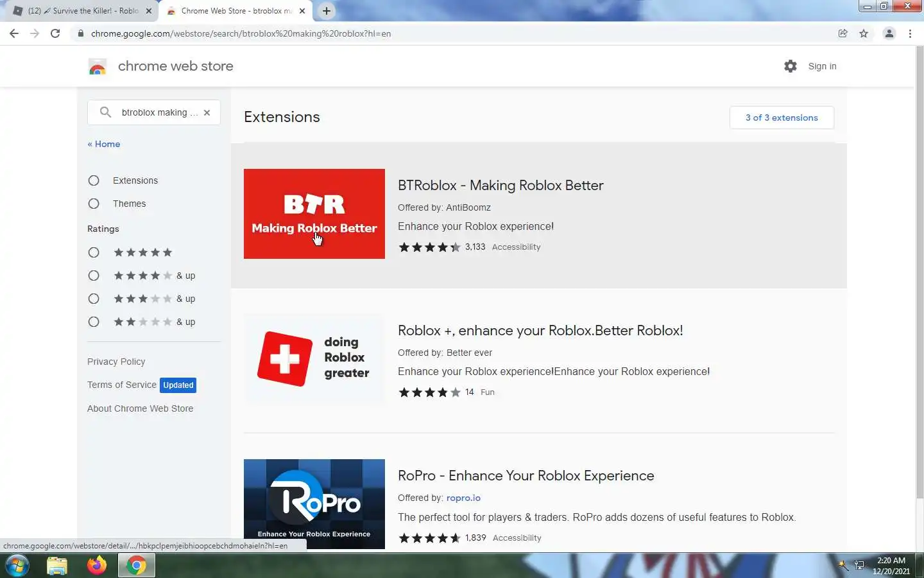Click RoPro Accessibility category label
The width and height of the screenshot is (924, 578).
(517, 538)
